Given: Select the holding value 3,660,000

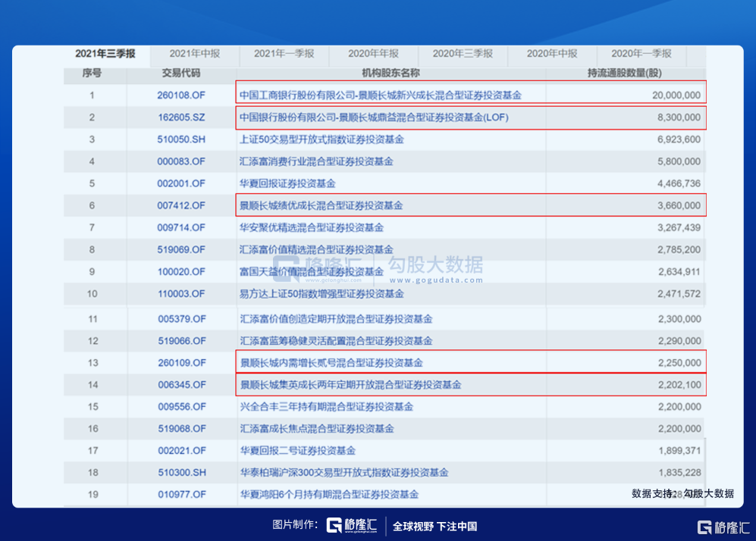Looking at the screenshot, I should (679, 205).
